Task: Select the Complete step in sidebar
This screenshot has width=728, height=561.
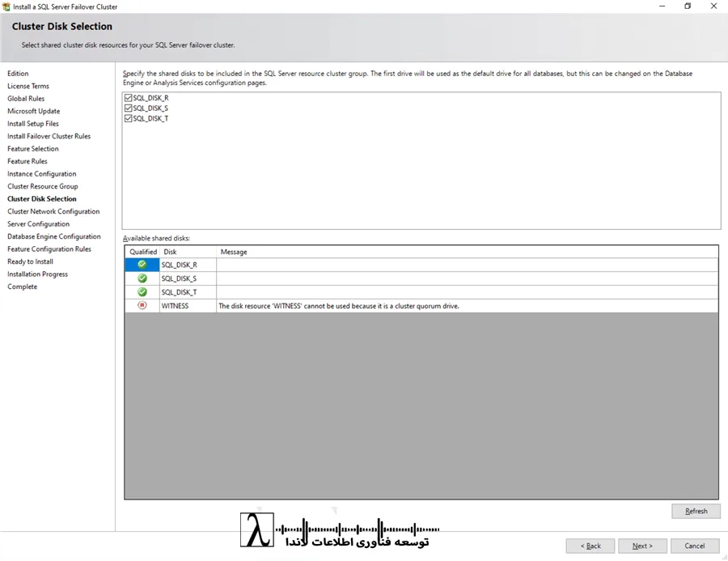Action: [23, 287]
